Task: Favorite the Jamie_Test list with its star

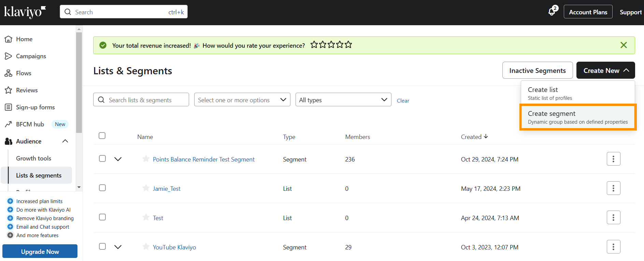Action: coord(146,188)
